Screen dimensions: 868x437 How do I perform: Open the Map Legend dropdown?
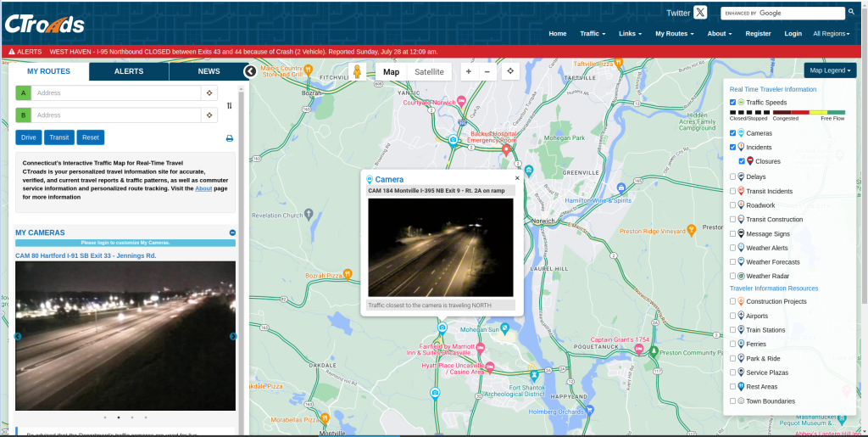(x=830, y=70)
